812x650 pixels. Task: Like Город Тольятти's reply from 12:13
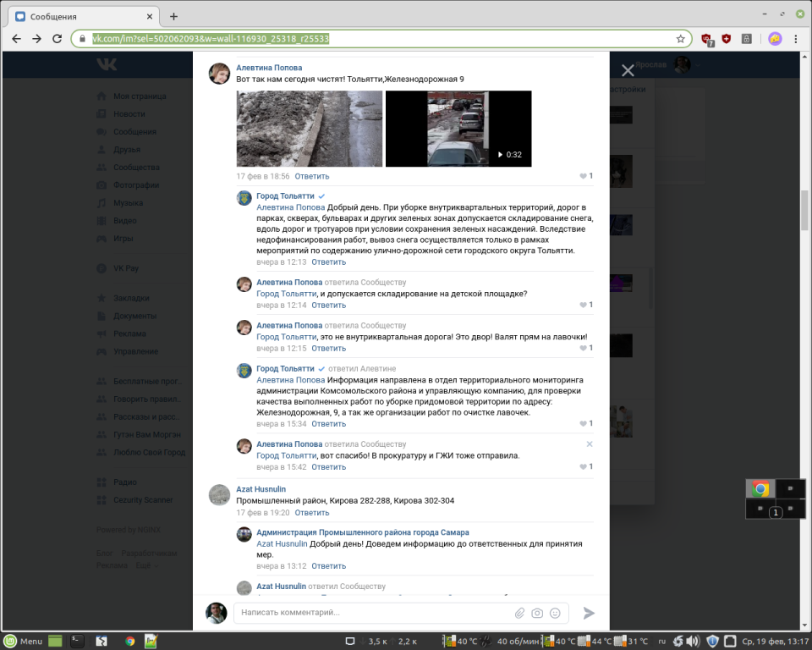point(585,262)
